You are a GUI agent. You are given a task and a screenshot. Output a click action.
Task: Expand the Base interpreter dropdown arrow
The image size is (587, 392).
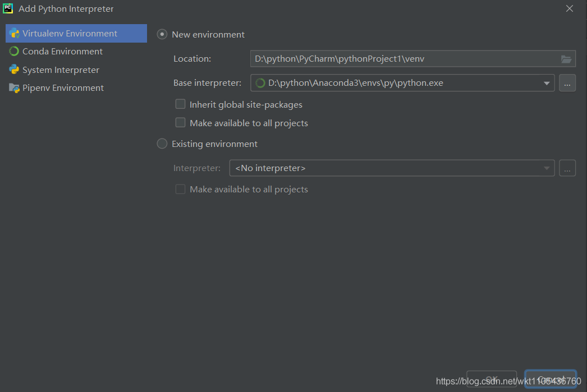pyautogui.click(x=547, y=84)
